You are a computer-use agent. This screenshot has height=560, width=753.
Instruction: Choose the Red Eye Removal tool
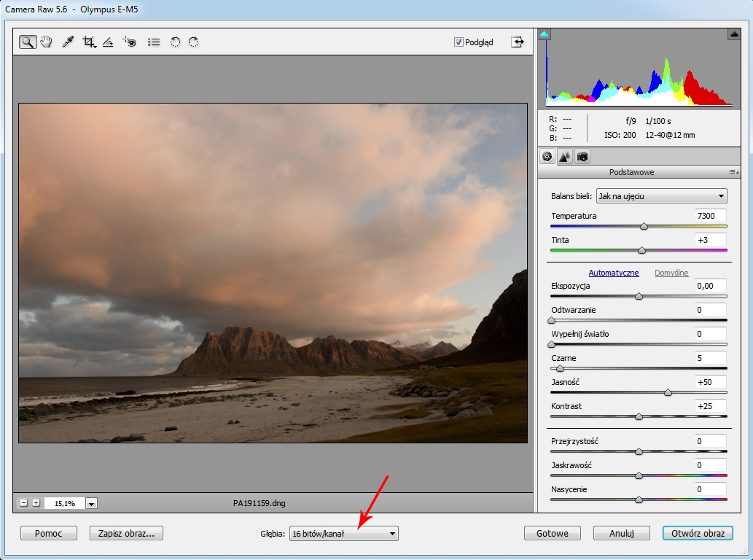point(130,42)
